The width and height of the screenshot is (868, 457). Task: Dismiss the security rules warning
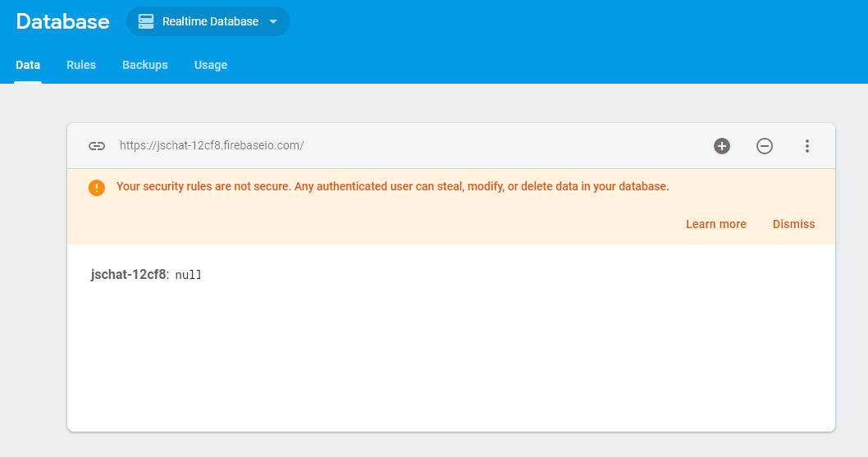coord(794,224)
